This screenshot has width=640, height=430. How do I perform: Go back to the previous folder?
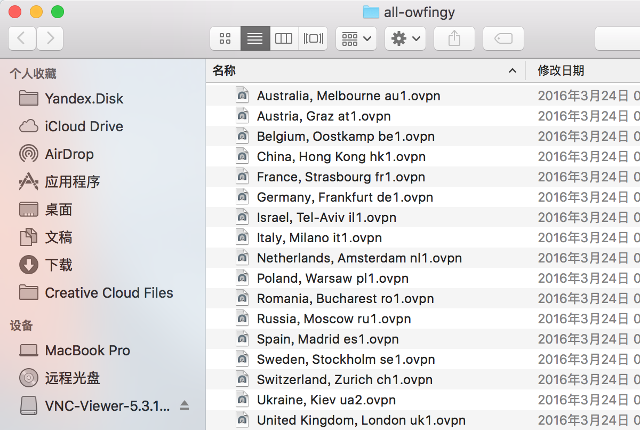[22, 38]
